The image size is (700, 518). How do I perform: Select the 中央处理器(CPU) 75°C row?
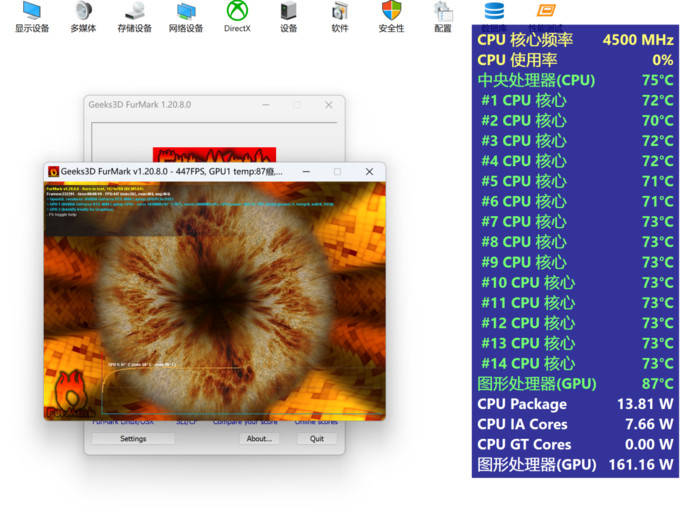click(575, 80)
